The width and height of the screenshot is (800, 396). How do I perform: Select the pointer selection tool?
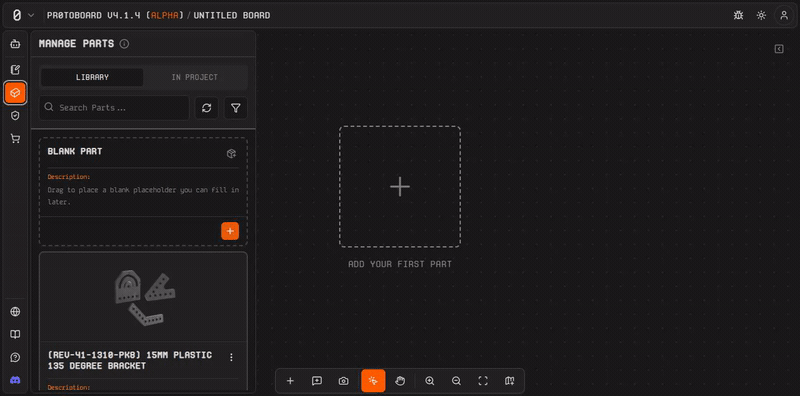(x=373, y=381)
